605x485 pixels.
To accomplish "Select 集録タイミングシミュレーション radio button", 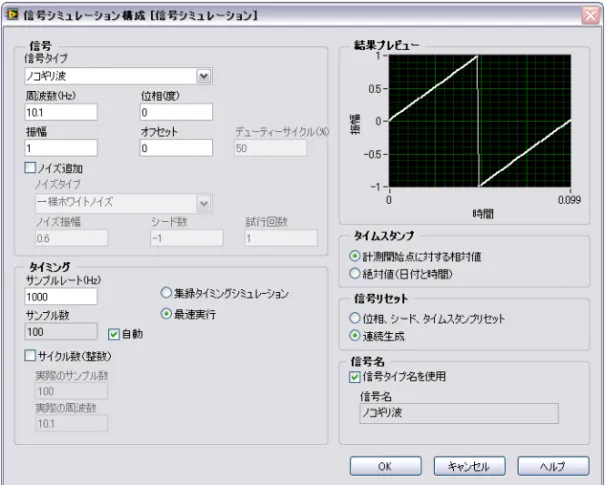I will click(x=166, y=293).
